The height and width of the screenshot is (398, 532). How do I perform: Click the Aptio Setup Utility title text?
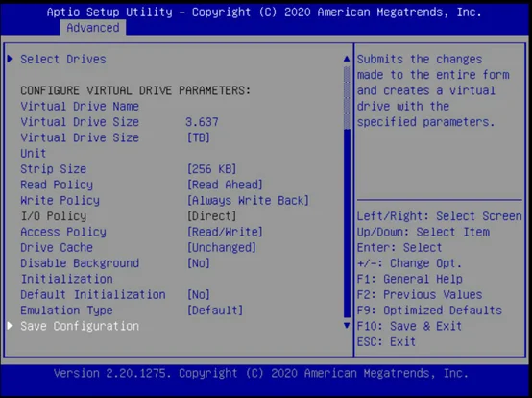(264, 12)
